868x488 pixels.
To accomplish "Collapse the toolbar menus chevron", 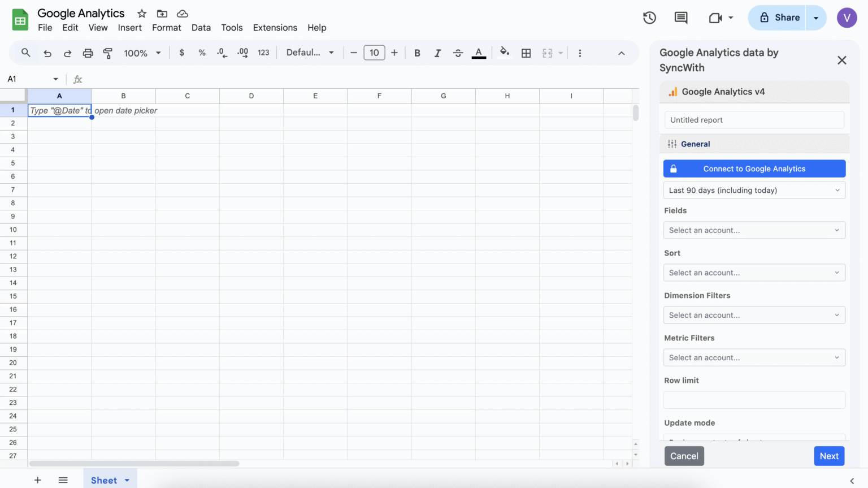I will 621,53.
